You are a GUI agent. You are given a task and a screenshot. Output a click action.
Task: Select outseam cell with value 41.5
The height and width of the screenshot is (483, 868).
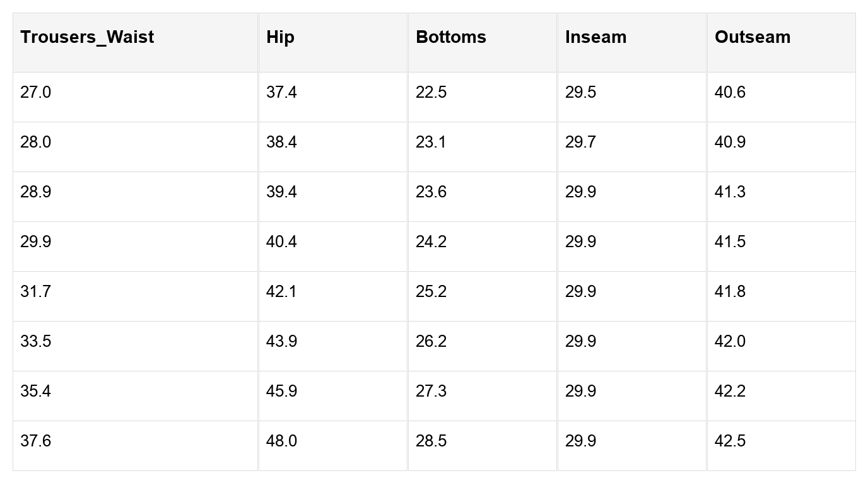(x=730, y=242)
